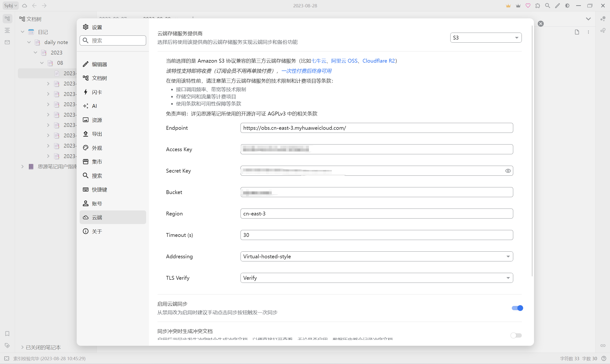Click the 一次性付费后终身可用 link
Image resolution: width=610 pixels, height=364 pixels.
click(306, 71)
